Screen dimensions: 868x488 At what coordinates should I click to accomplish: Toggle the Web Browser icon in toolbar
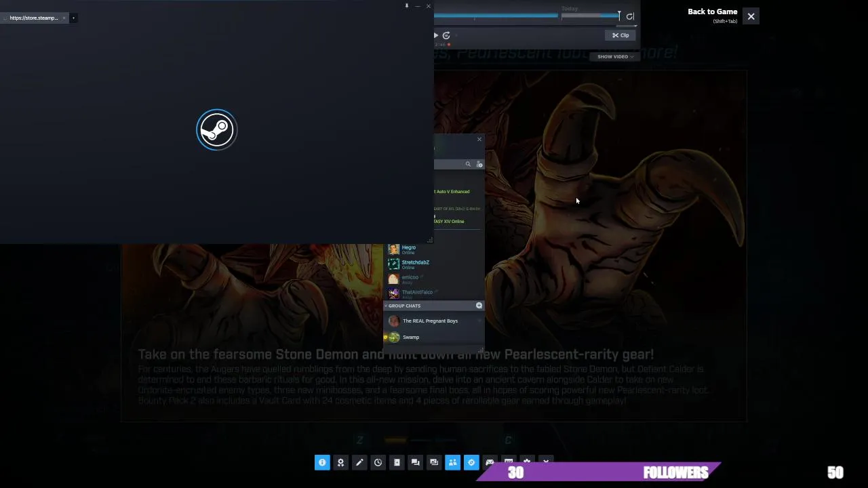point(471,462)
